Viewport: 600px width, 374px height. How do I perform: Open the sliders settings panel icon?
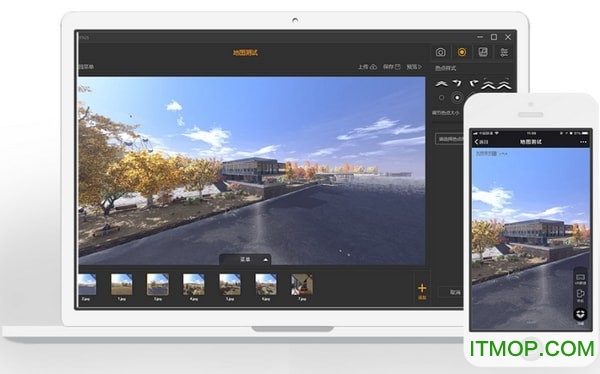[x=504, y=52]
